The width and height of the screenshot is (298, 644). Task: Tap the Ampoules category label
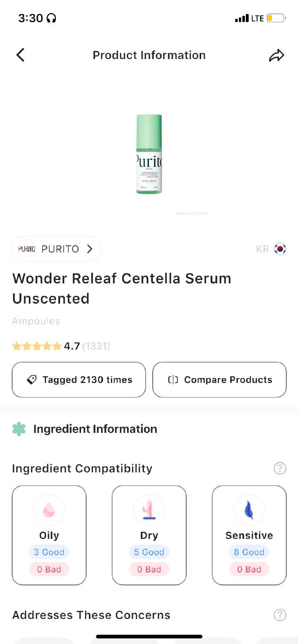(x=36, y=321)
